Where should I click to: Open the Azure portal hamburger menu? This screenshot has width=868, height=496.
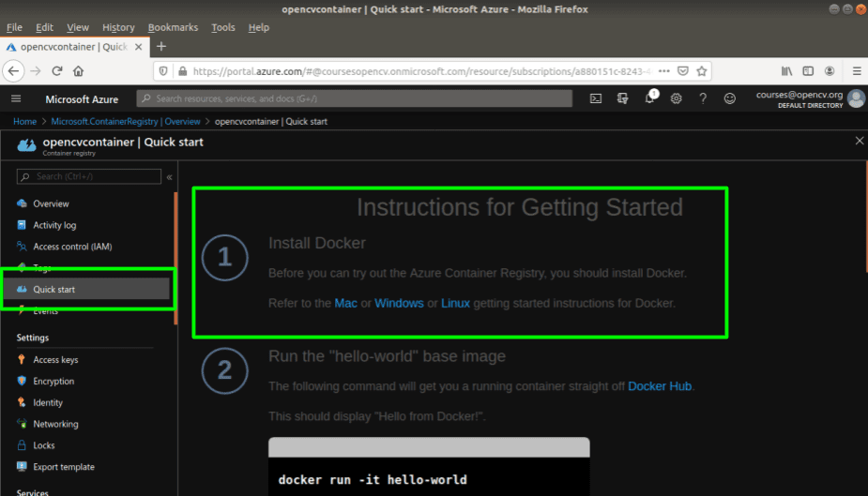16,98
